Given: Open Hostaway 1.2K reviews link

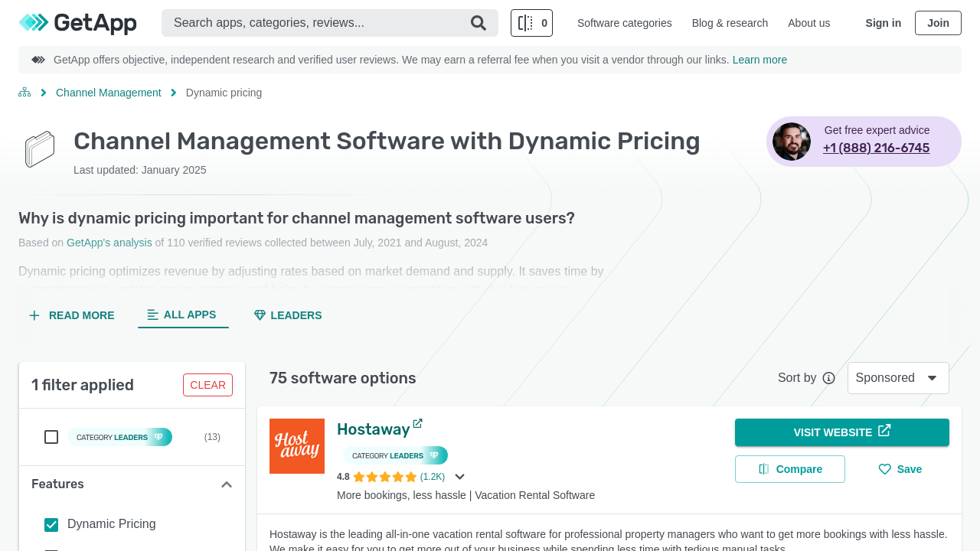Looking at the screenshot, I should (x=433, y=477).
